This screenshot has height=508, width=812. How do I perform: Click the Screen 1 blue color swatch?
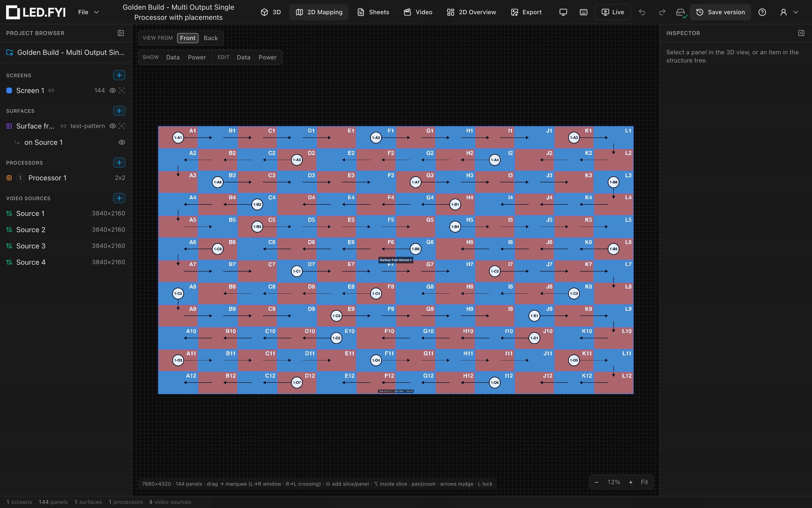pyautogui.click(x=9, y=90)
